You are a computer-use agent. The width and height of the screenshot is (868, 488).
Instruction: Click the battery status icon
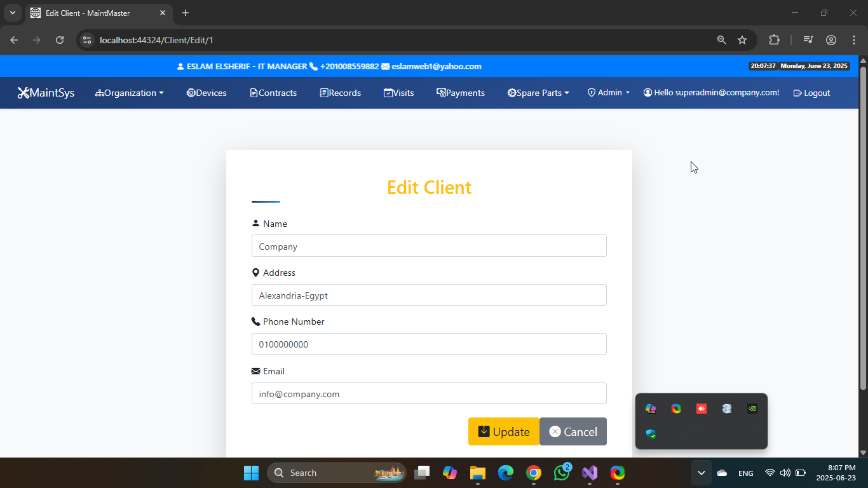pyautogui.click(x=801, y=473)
